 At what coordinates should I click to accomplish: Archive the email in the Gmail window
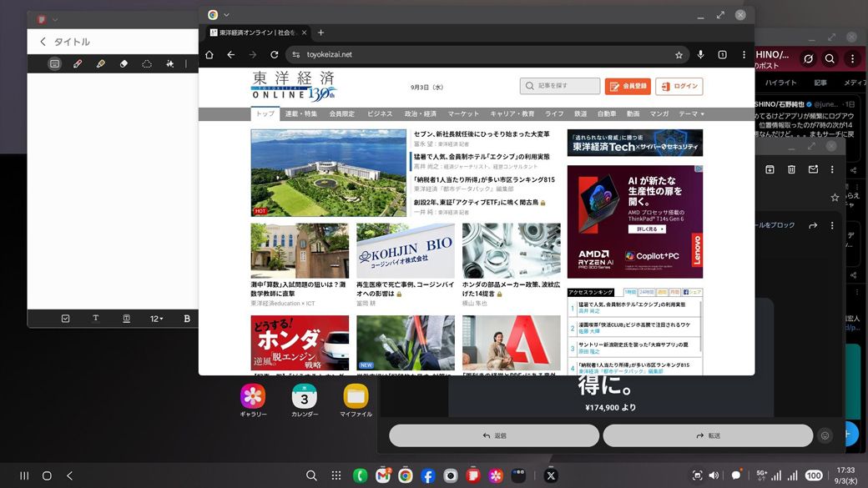click(x=770, y=169)
